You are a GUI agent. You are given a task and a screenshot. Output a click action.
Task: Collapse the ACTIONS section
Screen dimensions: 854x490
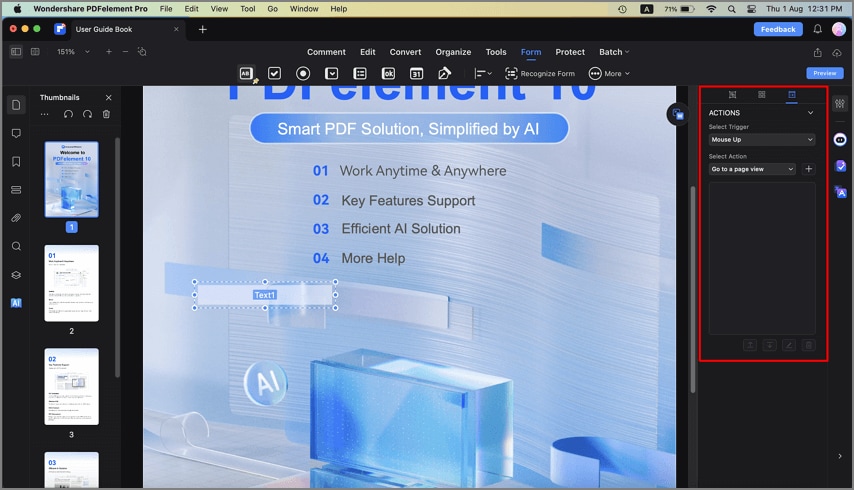pos(810,113)
